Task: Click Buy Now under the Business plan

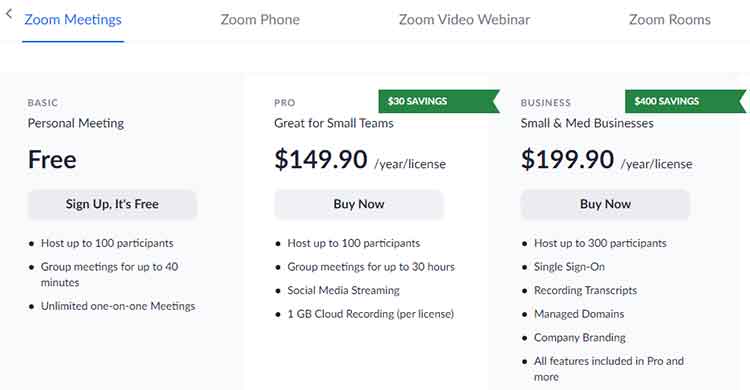Action: pyautogui.click(x=605, y=204)
